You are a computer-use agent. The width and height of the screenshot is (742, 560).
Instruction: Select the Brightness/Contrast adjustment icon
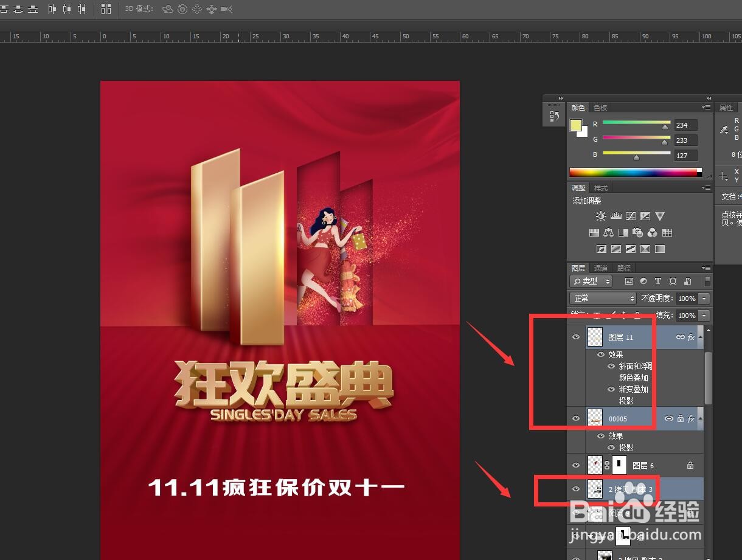[x=601, y=216]
